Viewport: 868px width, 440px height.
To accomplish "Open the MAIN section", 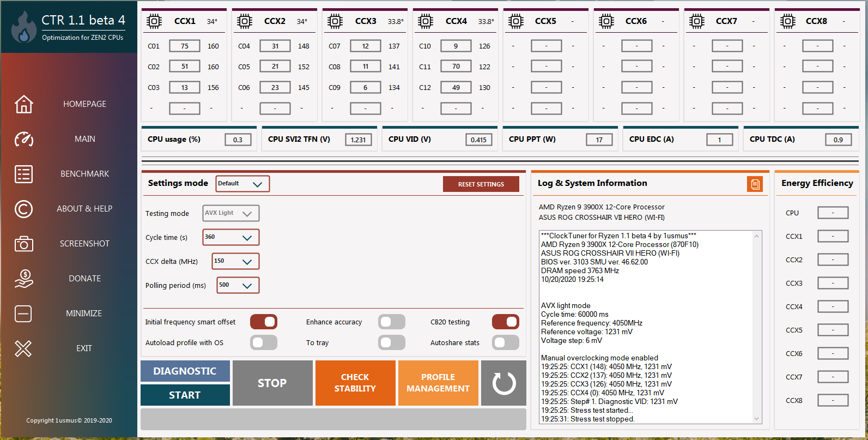I will [x=84, y=139].
